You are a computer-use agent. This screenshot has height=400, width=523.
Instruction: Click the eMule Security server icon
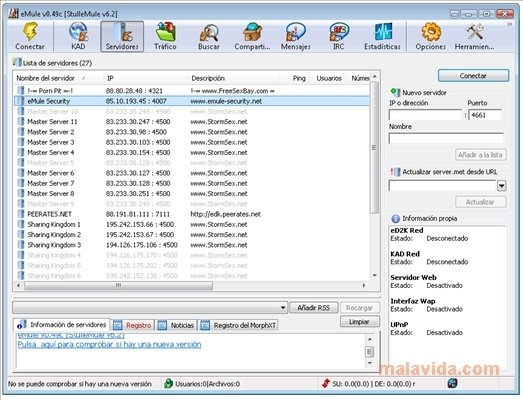pos(21,101)
